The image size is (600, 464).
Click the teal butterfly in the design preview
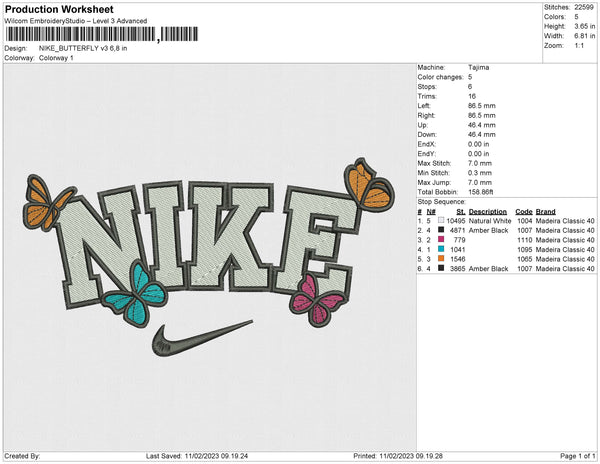point(135,295)
